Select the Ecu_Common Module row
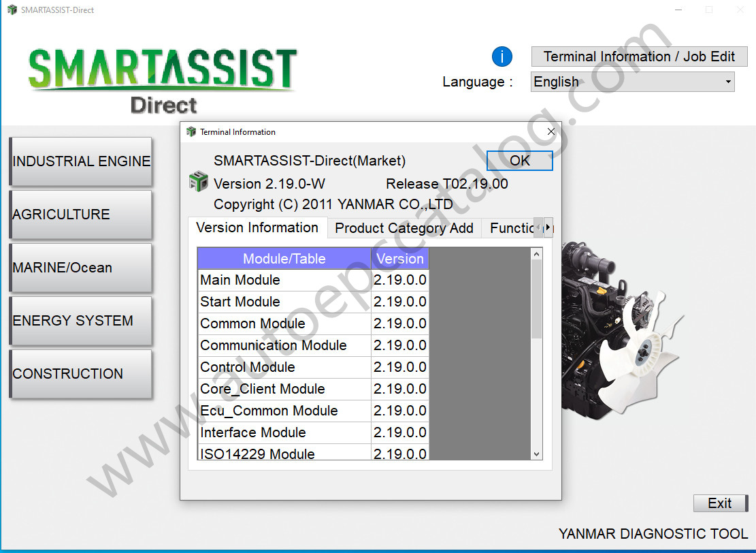 (313, 411)
